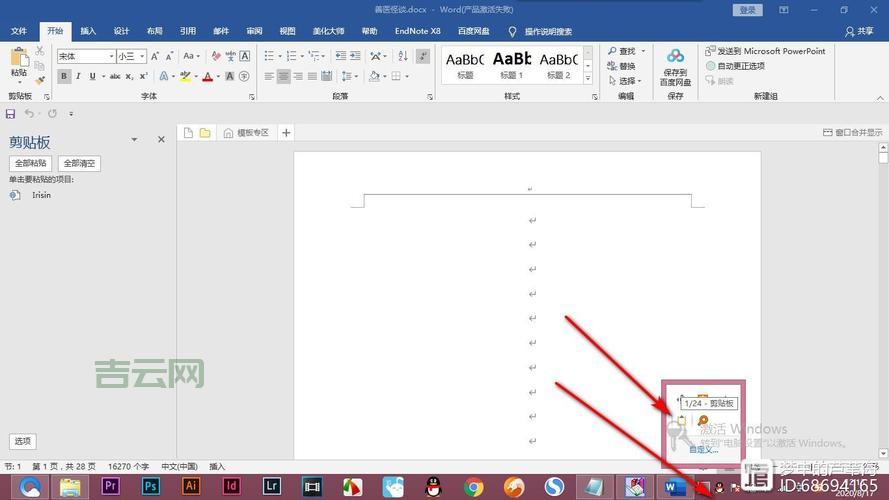The height and width of the screenshot is (500, 889).
Task: Click the bullet list icon
Action: tap(267, 57)
